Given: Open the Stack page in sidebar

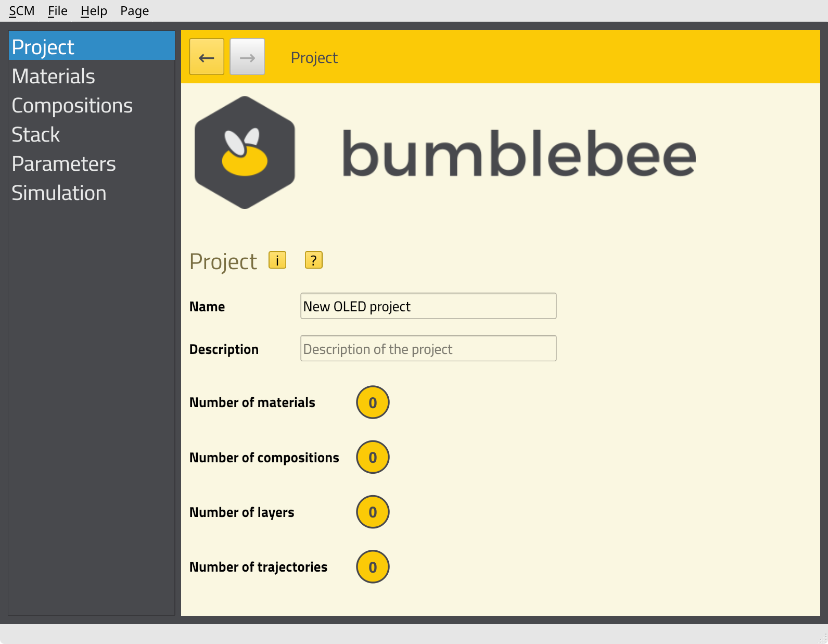Looking at the screenshot, I should (36, 134).
